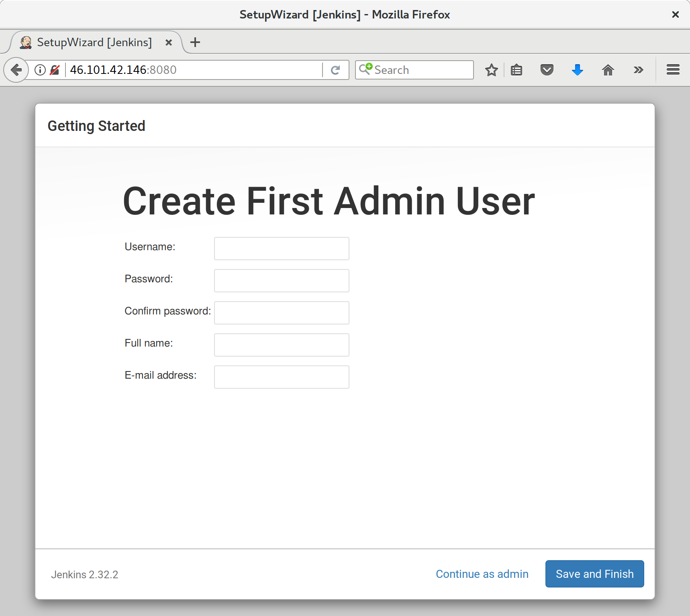Open the Downloads arrow icon
The width and height of the screenshot is (690, 616).
(578, 69)
